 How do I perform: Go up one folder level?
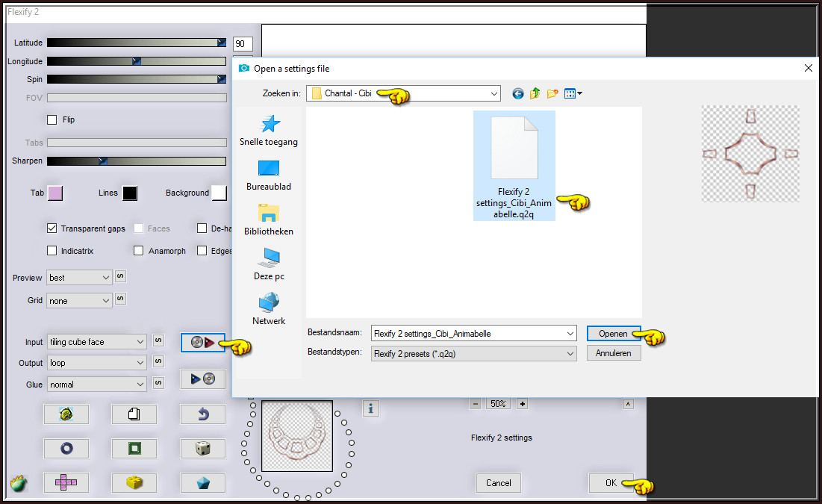[535, 93]
